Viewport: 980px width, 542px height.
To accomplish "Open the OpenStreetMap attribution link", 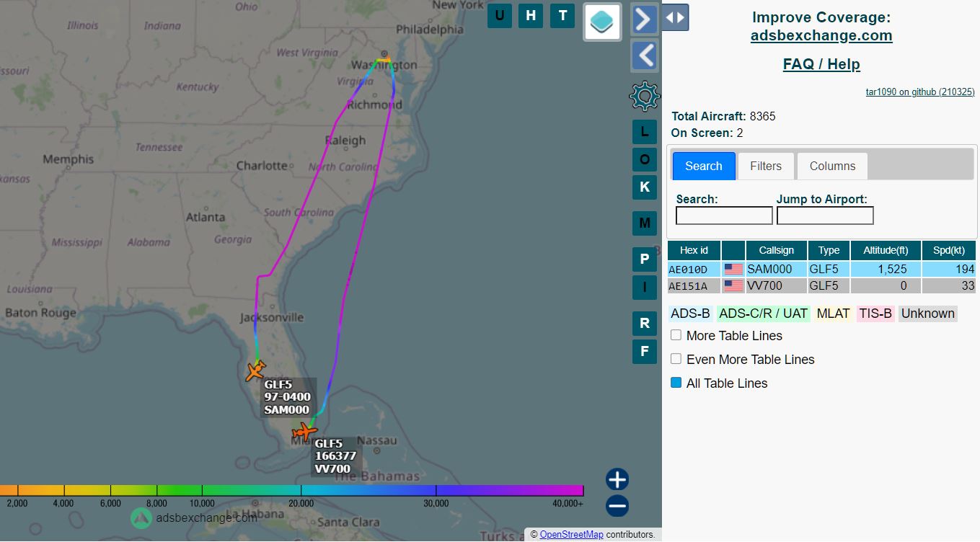I will click(571, 535).
